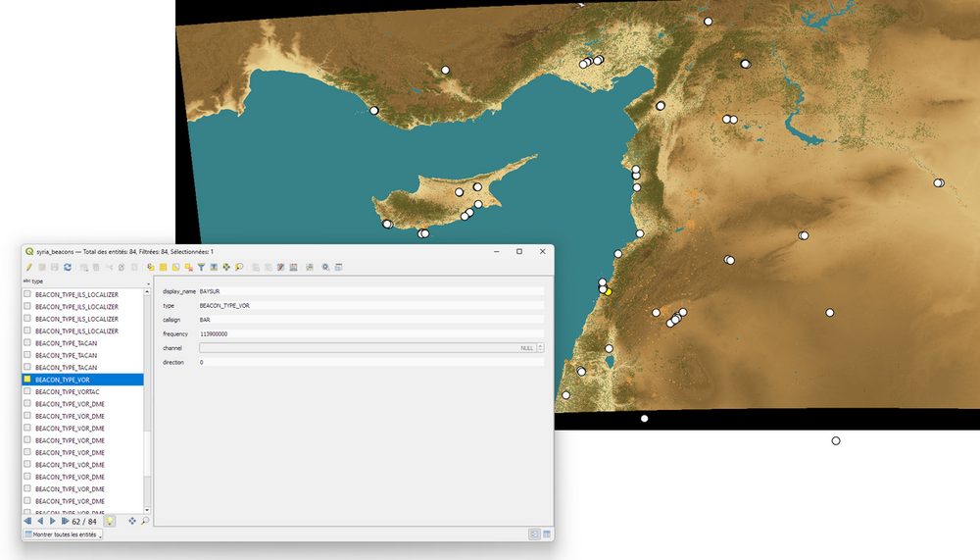Click delete selected features trash icon
980x560 pixels.
(96, 267)
